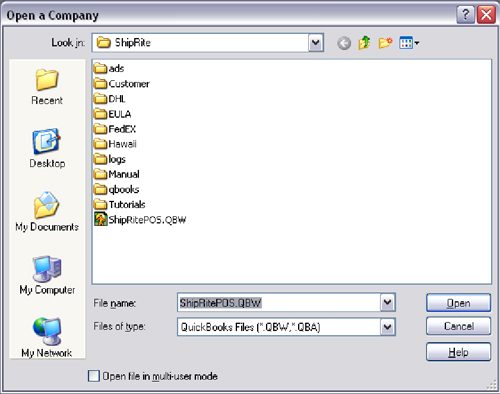Expand the Look in dropdown arrow

[x=316, y=43]
